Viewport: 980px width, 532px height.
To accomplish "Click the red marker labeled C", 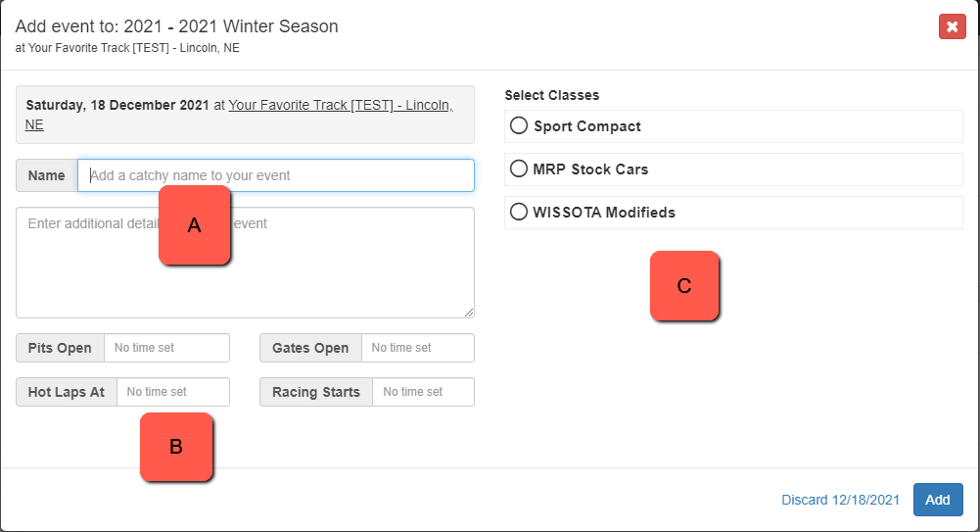I will pos(684,286).
